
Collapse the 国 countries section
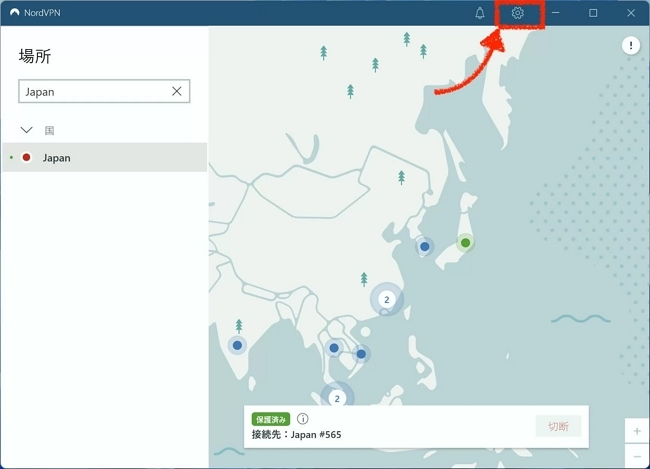coord(27,130)
